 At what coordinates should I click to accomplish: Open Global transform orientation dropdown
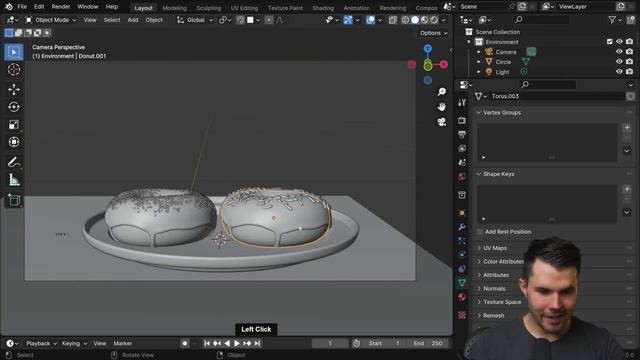click(195, 20)
